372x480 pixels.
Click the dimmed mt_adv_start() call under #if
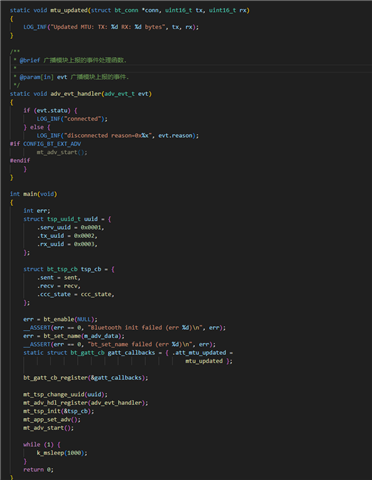coord(62,152)
